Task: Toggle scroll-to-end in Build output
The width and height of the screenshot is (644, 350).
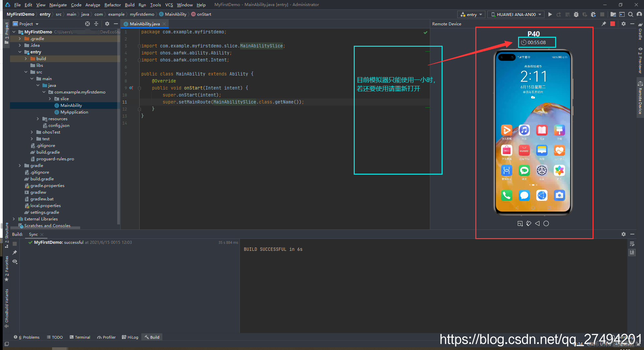Action: point(632,252)
